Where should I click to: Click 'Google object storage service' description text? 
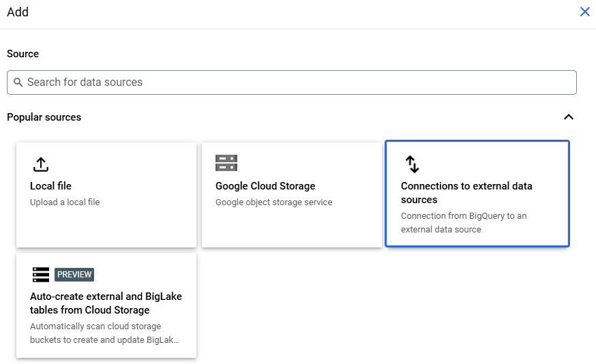coord(273,202)
